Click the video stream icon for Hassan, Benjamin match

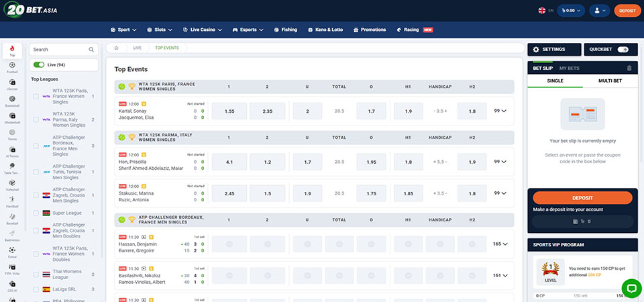(144, 237)
